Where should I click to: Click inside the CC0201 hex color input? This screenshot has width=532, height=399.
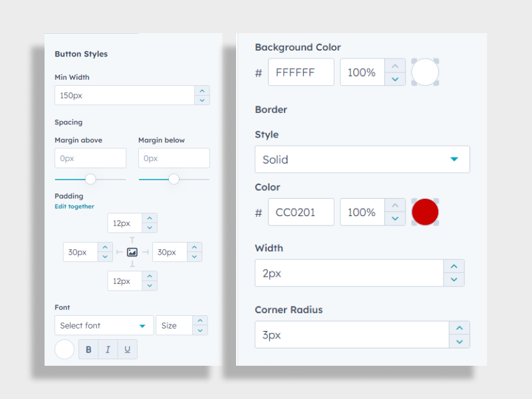click(x=301, y=211)
